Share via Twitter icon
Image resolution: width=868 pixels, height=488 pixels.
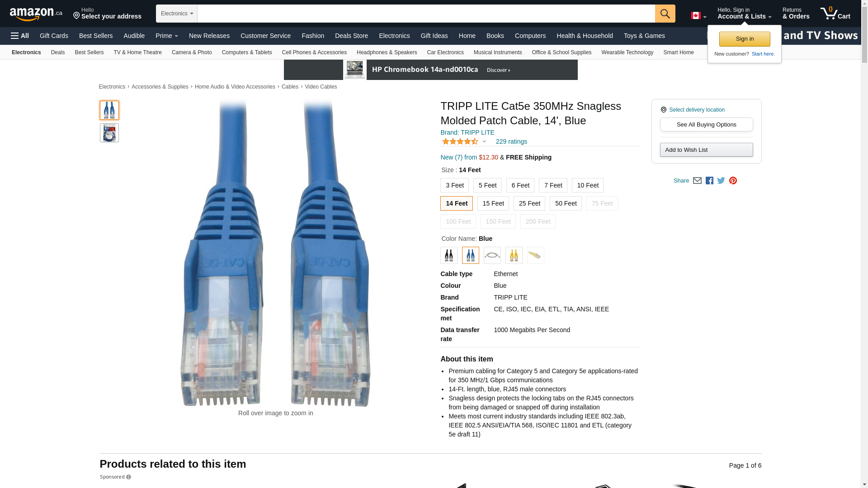click(x=721, y=181)
